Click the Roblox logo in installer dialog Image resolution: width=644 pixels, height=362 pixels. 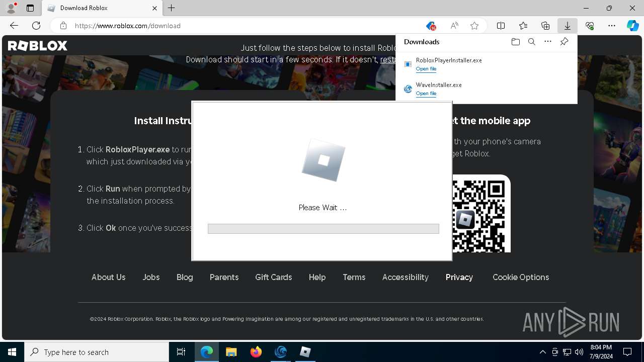(x=324, y=160)
